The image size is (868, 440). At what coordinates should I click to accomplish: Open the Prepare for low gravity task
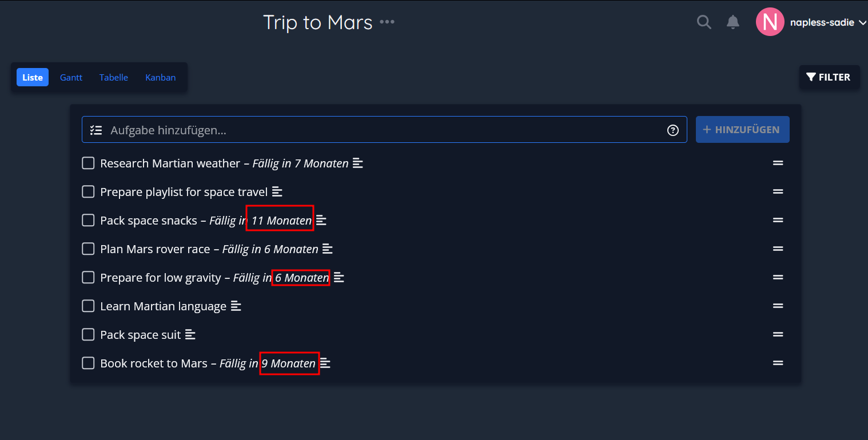[161, 278]
